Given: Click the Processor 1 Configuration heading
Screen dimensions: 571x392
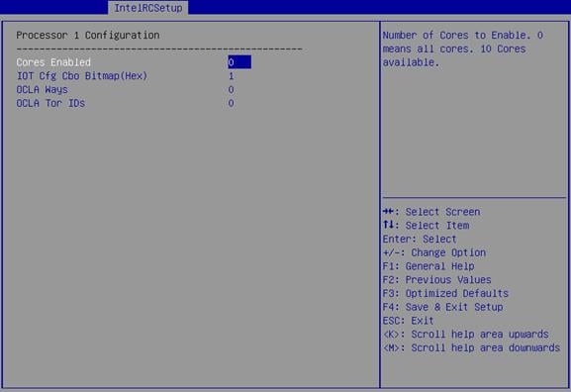Looking at the screenshot, I should tap(88, 35).
